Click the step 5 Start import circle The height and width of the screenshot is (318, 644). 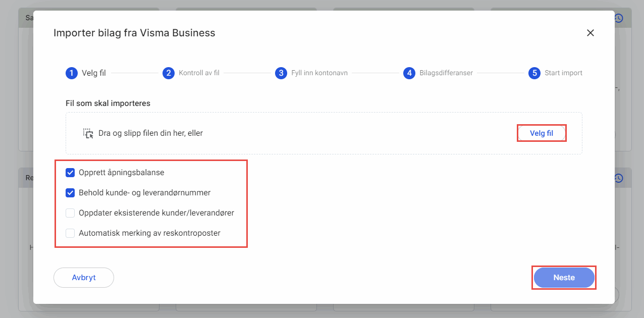point(534,73)
